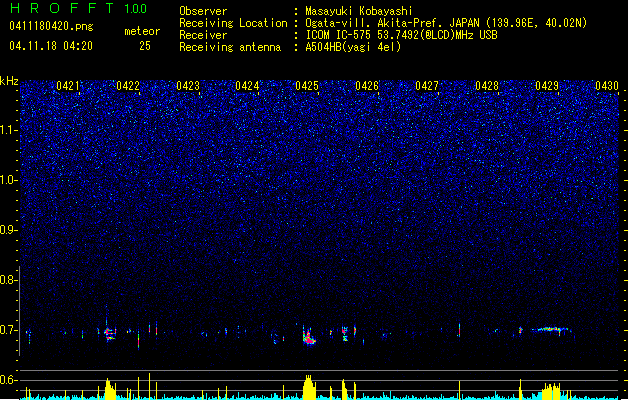Screen dimensions: 629x400
Task: Click the 0421 time marker
Action: (x=68, y=86)
